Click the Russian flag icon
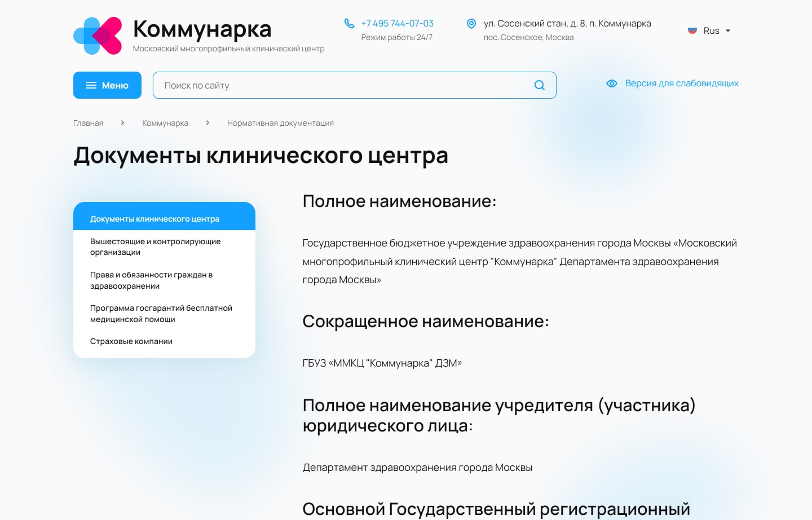This screenshot has width=812, height=520. (x=692, y=30)
